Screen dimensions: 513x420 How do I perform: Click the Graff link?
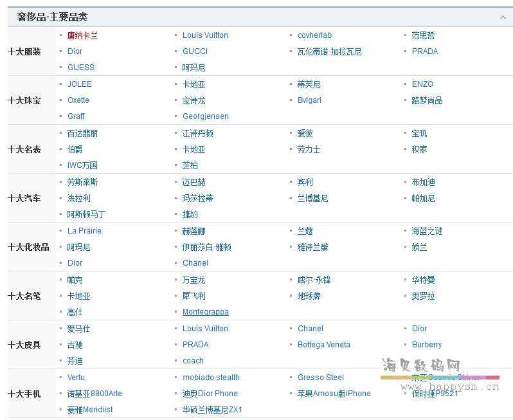click(76, 116)
